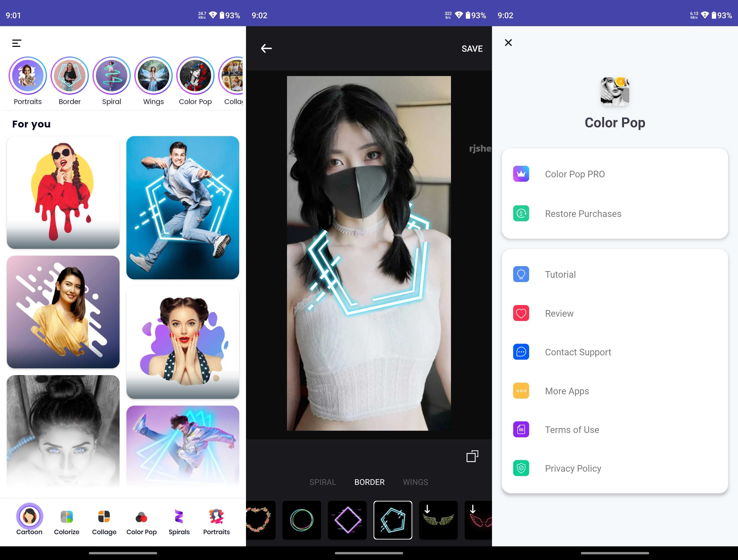Download the green wings preset
738x560 pixels.
click(438, 520)
